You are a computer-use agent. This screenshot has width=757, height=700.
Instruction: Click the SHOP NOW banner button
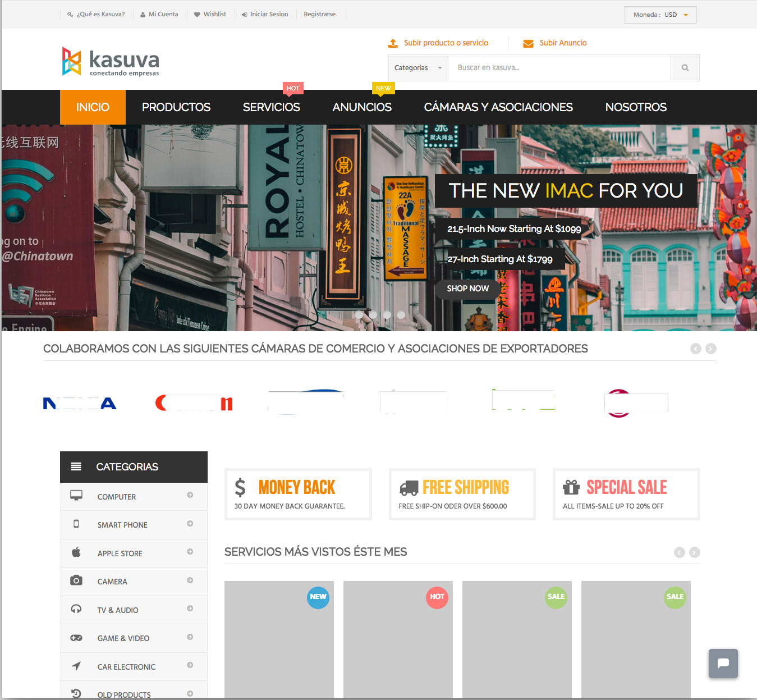[x=468, y=289]
